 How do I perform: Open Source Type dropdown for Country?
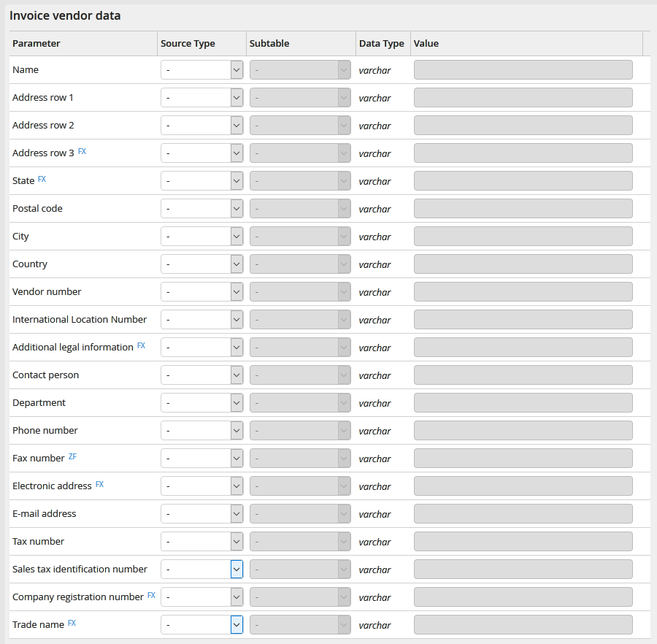(x=202, y=264)
